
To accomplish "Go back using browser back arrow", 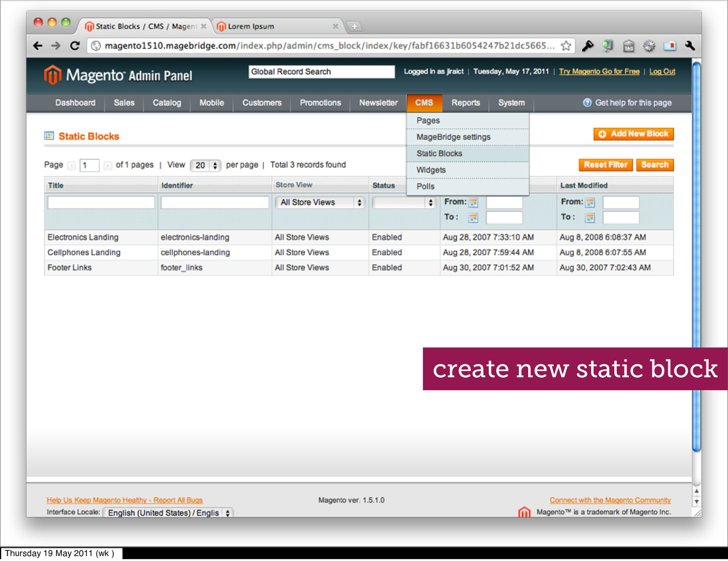I will (38, 46).
